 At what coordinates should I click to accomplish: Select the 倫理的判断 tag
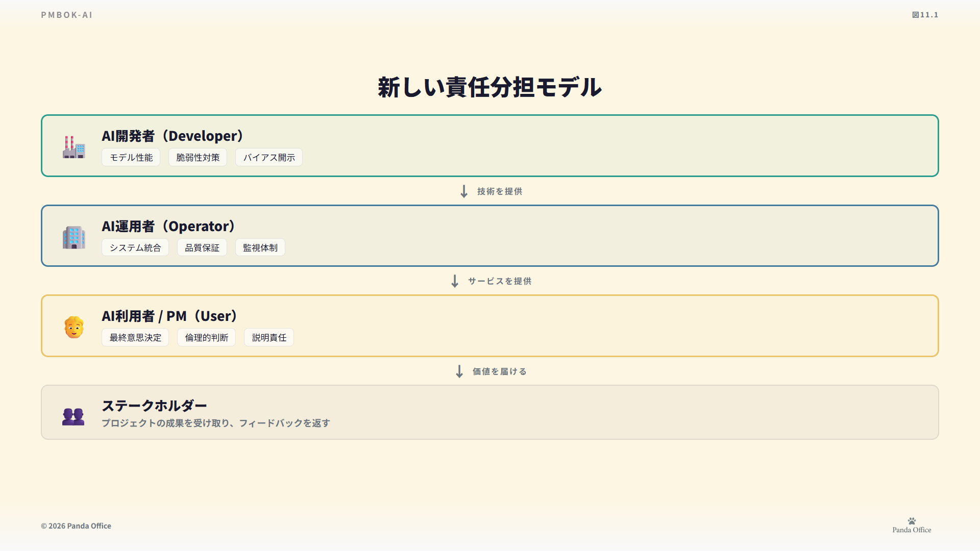[x=206, y=338]
